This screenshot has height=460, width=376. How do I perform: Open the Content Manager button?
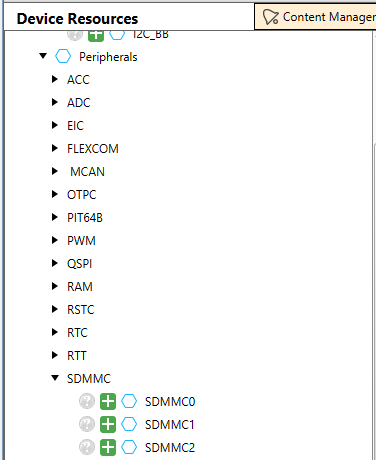[315, 17]
